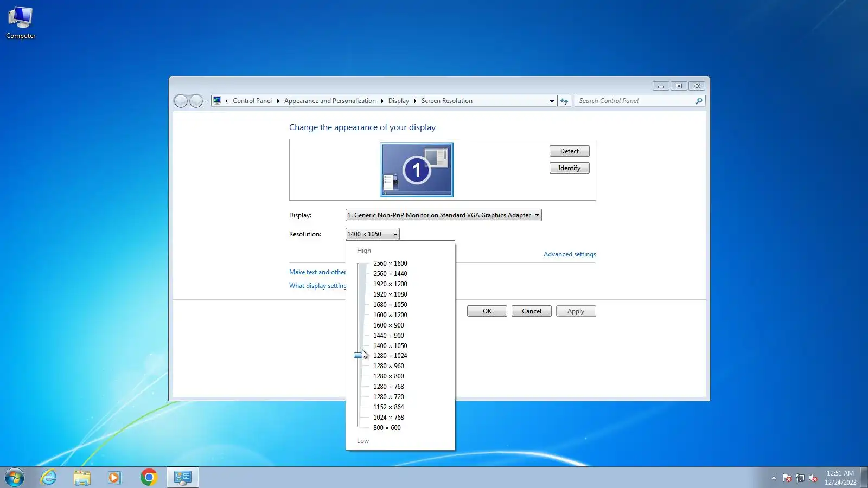Image resolution: width=868 pixels, height=488 pixels.
Task: Confirm with the OK button
Action: 487,311
